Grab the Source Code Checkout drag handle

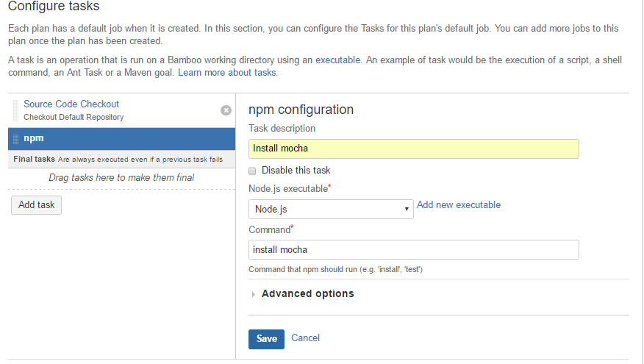(x=15, y=110)
